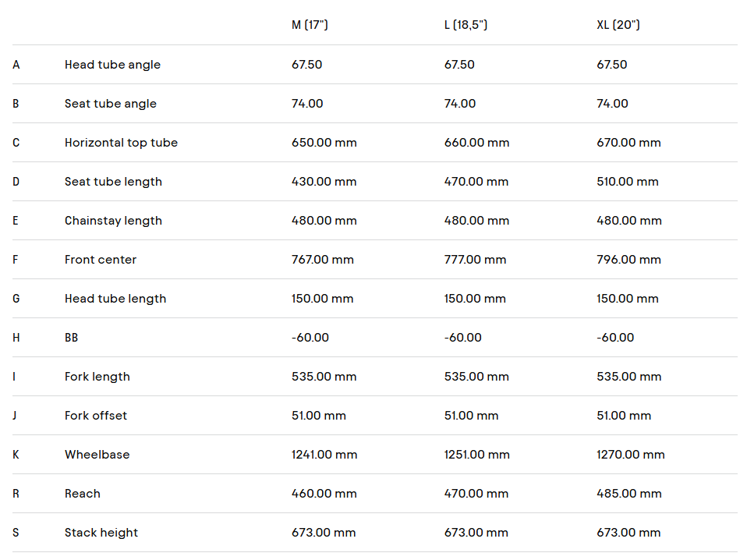Select the Chainstay length label
This screenshot has width=747, height=560.
pos(113,221)
